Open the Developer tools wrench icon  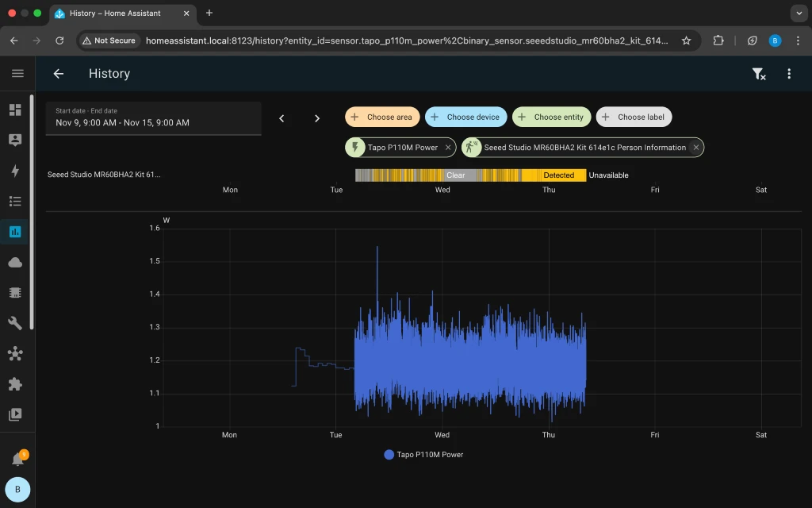(15, 323)
